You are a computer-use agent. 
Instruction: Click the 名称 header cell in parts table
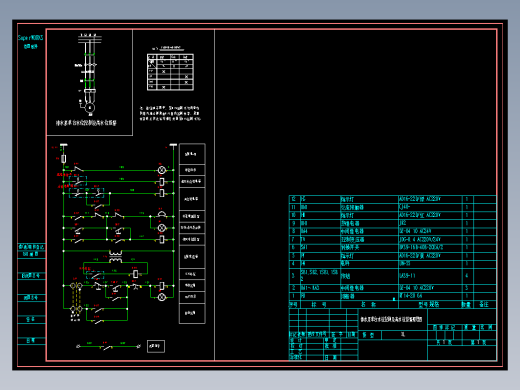[x=369, y=304]
